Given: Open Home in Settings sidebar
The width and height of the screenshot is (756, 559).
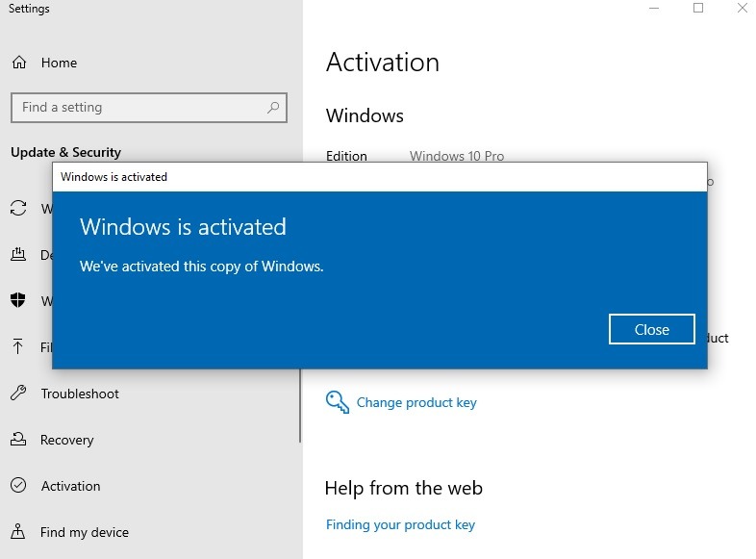Looking at the screenshot, I should [x=59, y=63].
